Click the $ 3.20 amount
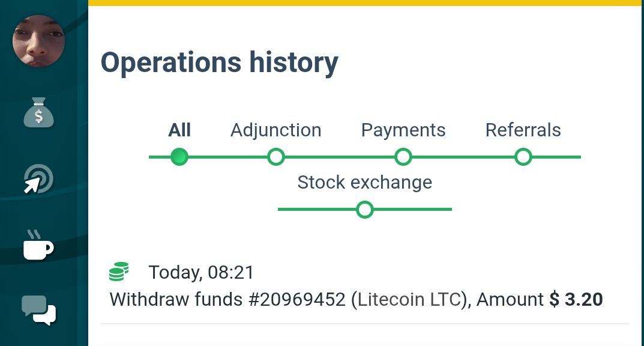 [x=576, y=299]
